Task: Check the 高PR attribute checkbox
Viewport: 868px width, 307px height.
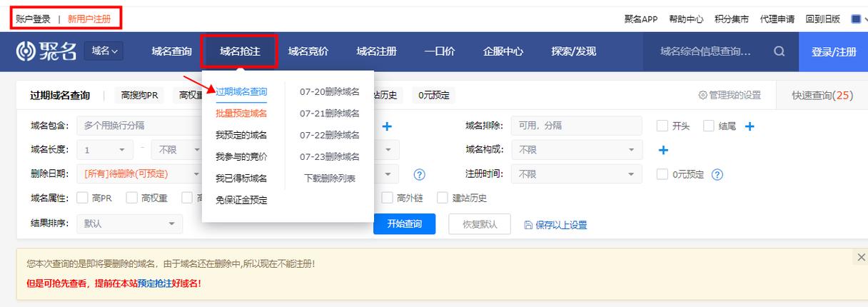Action: pos(82,198)
